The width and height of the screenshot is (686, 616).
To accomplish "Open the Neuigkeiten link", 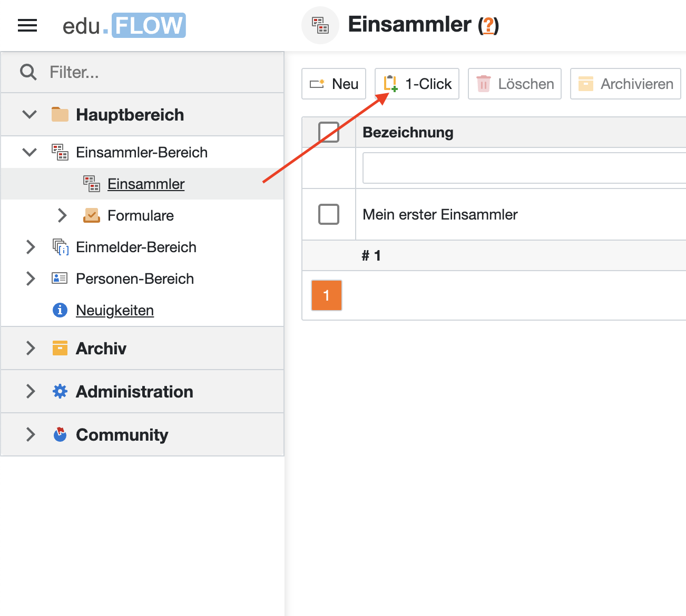I will point(115,310).
